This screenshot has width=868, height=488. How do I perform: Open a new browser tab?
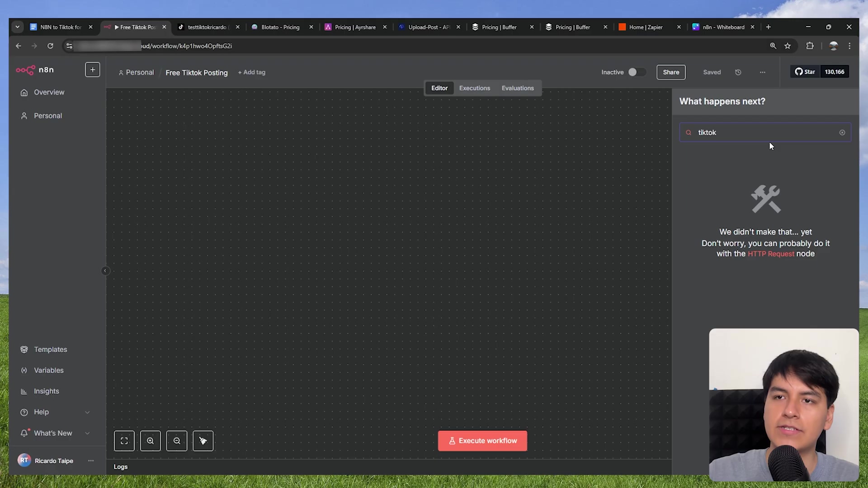(x=768, y=27)
